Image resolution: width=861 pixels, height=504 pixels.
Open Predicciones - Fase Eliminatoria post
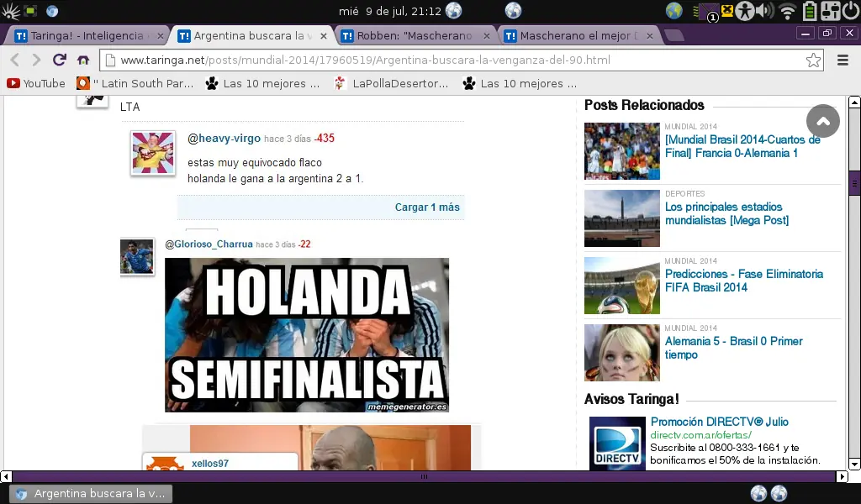tap(743, 281)
